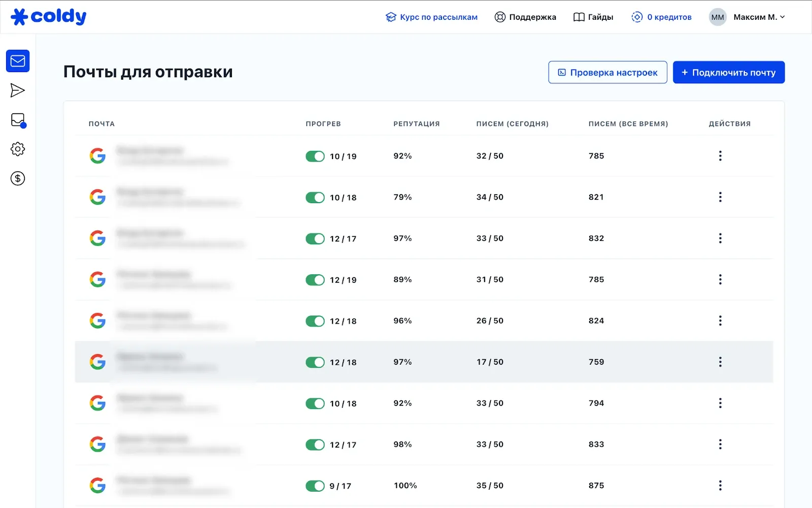Image resolution: width=812 pixels, height=508 pixels.
Task: Click the Подключить почту button
Action: 728,73
